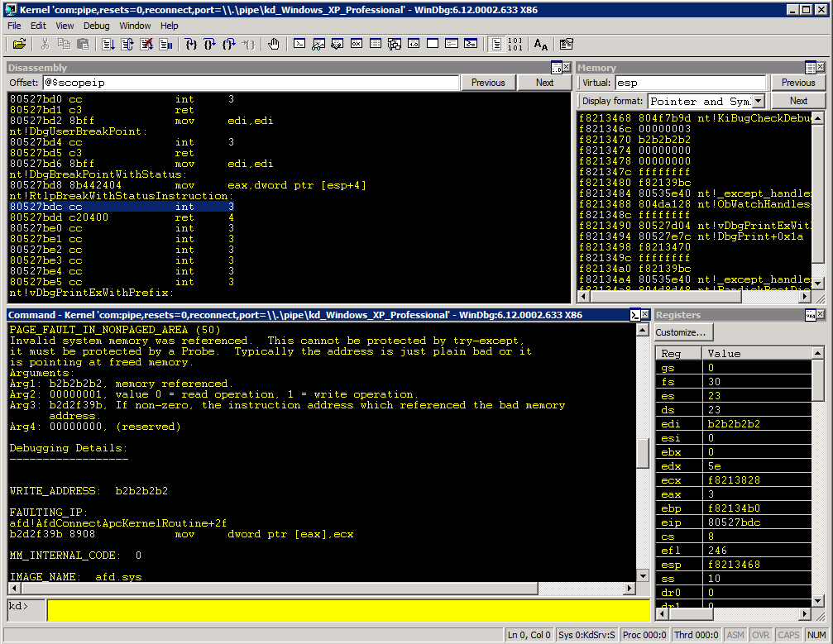Click the yellow kd> command input field
The height and width of the screenshot is (644, 833).
(347, 611)
